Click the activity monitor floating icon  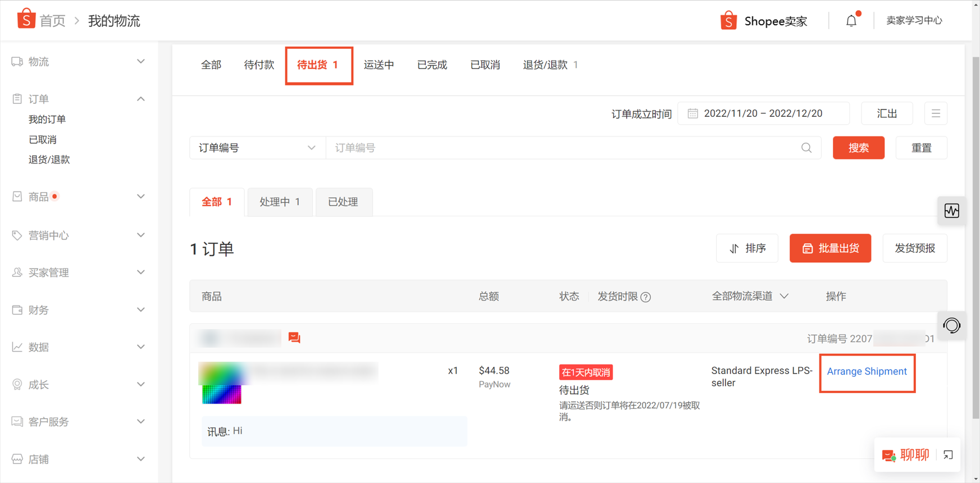(x=952, y=211)
